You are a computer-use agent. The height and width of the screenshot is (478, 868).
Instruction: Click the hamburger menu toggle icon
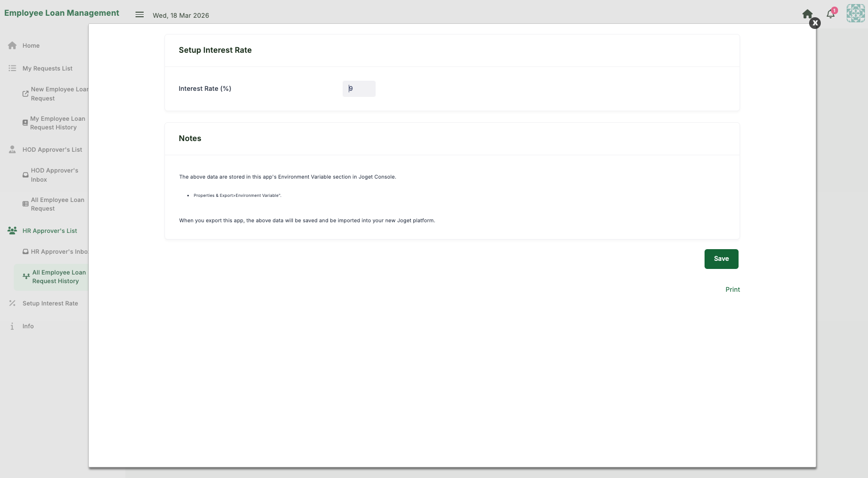(x=140, y=15)
